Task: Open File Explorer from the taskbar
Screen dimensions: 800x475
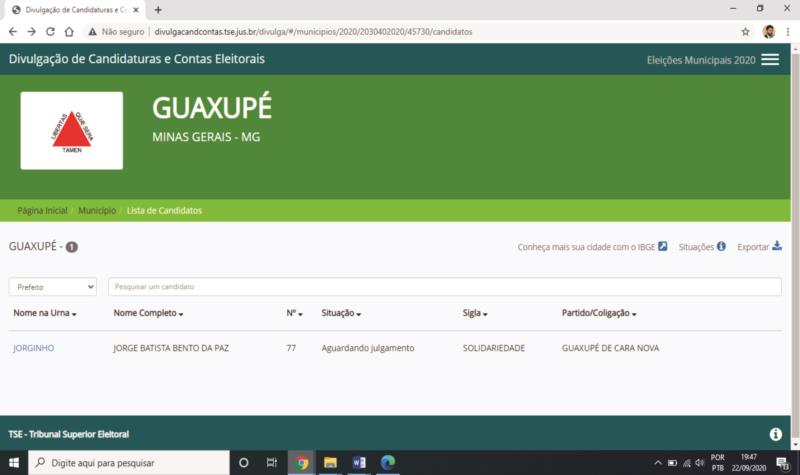Action: pos(330,463)
